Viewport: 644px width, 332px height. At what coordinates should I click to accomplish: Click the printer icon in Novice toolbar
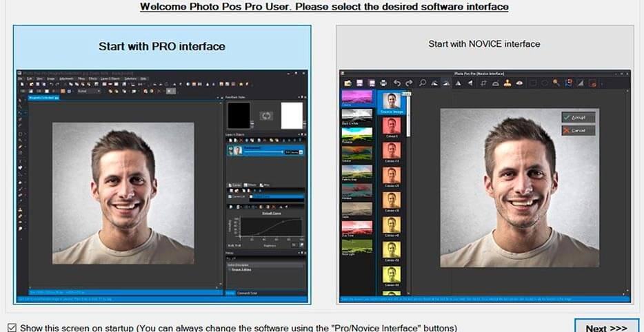pyautogui.click(x=384, y=83)
